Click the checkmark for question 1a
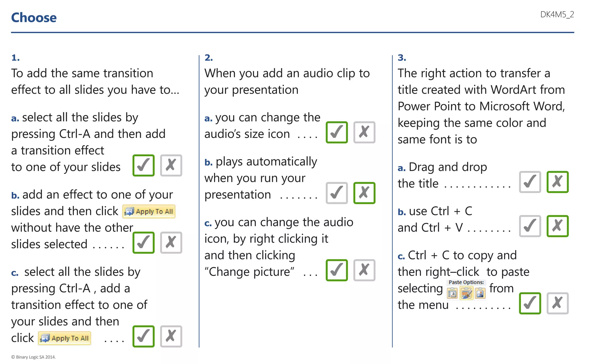This screenshot has width=589, height=364. [x=144, y=165]
